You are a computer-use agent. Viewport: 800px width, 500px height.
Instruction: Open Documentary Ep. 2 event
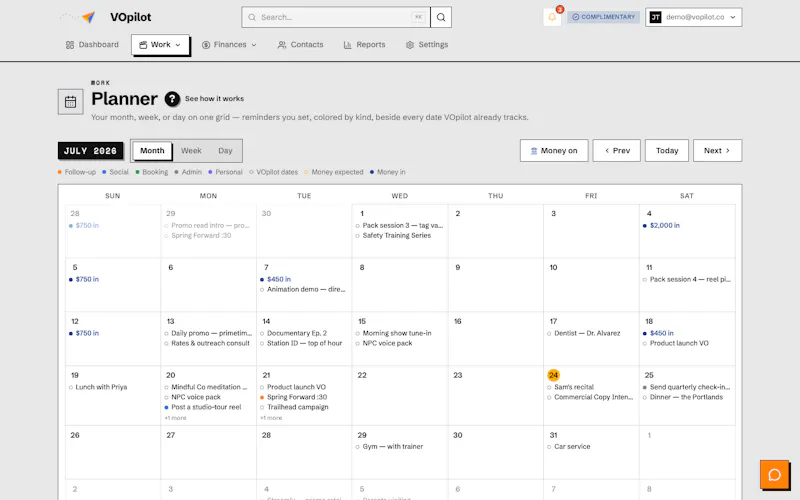[293, 333]
